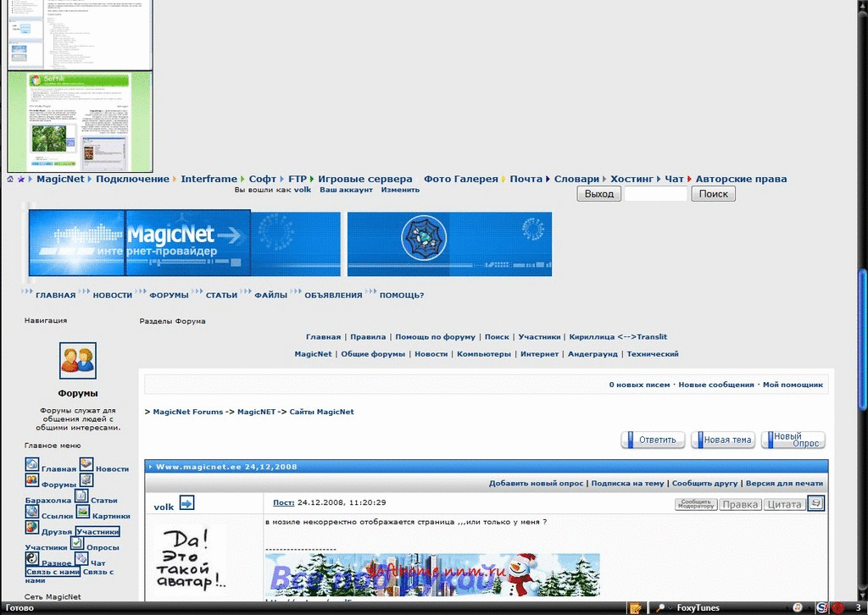Click the Добавить новый опрос link

pyautogui.click(x=536, y=484)
